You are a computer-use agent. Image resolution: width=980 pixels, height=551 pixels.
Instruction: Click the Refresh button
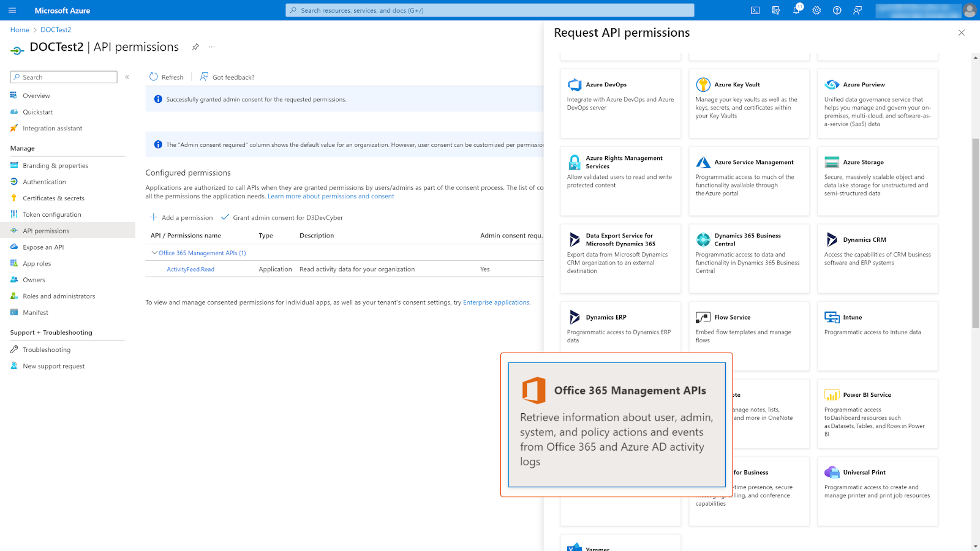click(167, 77)
